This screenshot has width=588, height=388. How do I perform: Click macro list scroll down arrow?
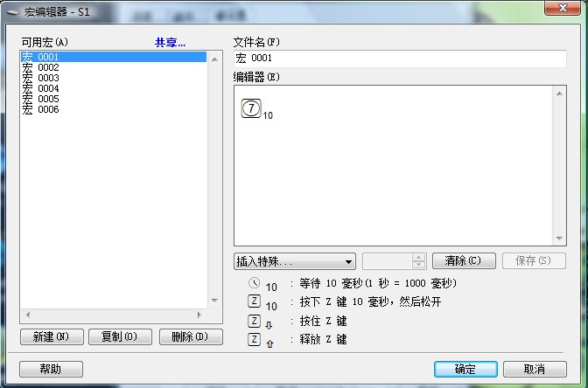[214, 300]
